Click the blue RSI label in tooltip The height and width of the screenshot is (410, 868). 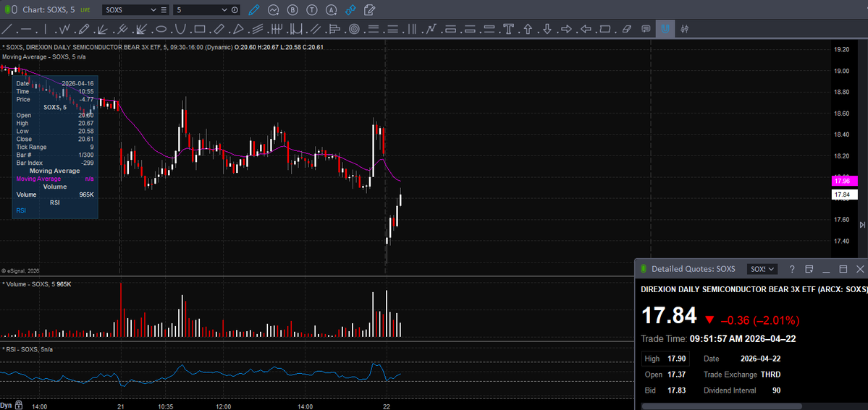coord(21,211)
